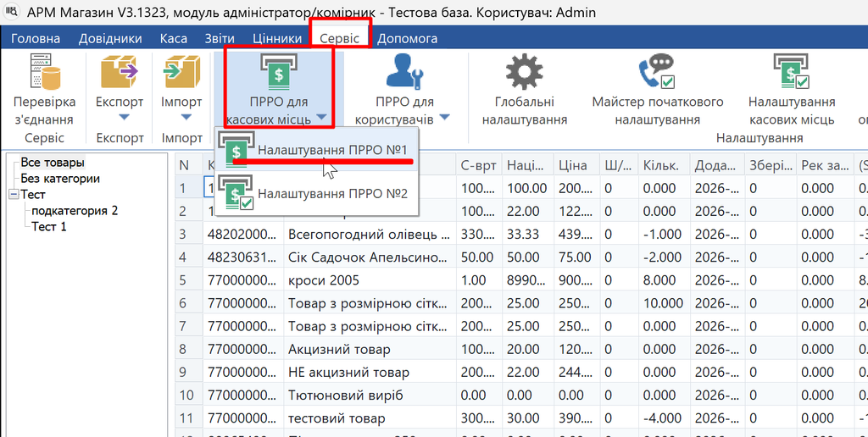Image resolution: width=868 pixels, height=437 pixels.
Task: Expand the ПРРО для касових місць dropdown arrow
Action: click(x=321, y=117)
